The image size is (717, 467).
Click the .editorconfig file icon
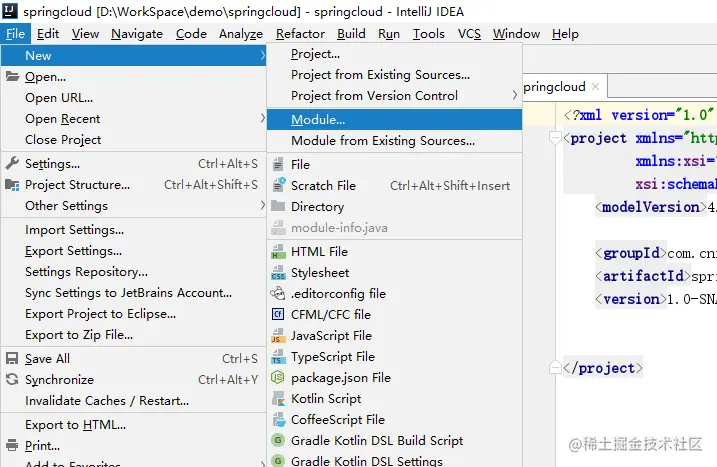click(278, 293)
